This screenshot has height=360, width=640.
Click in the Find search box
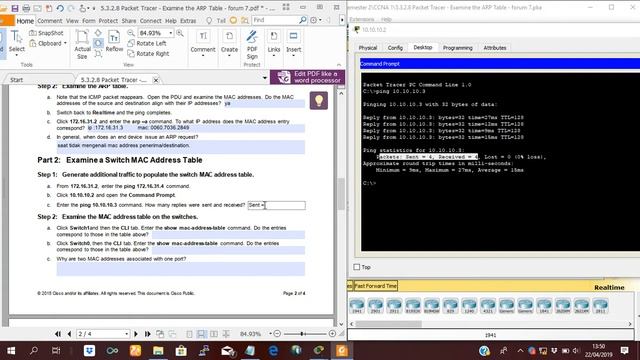[x=275, y=20]
